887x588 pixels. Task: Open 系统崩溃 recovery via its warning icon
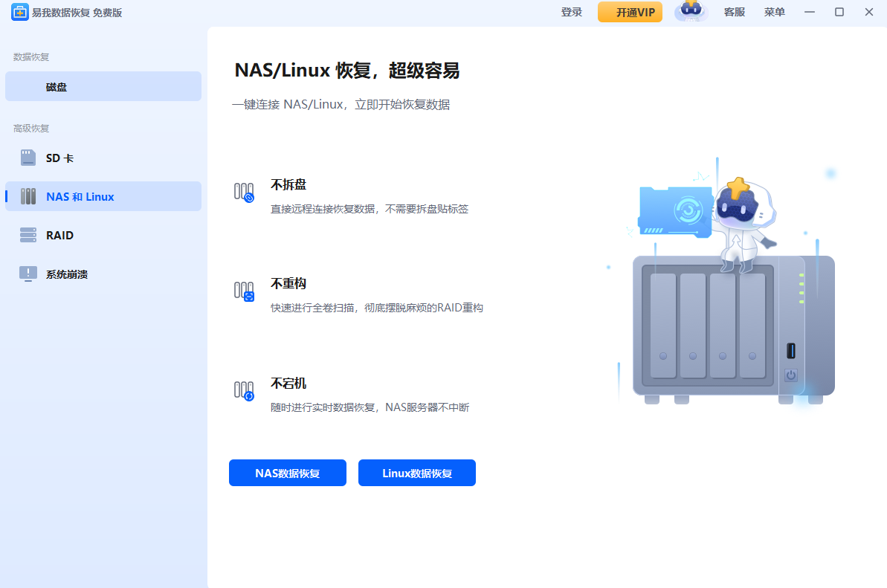pyautogui.click(x=28, y=274)
